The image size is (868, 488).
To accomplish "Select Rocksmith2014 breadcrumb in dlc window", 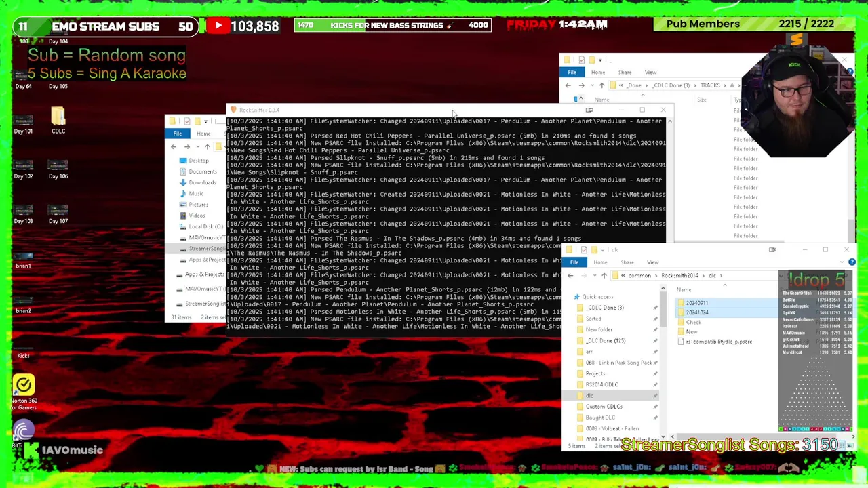I will tap(679, 276).
